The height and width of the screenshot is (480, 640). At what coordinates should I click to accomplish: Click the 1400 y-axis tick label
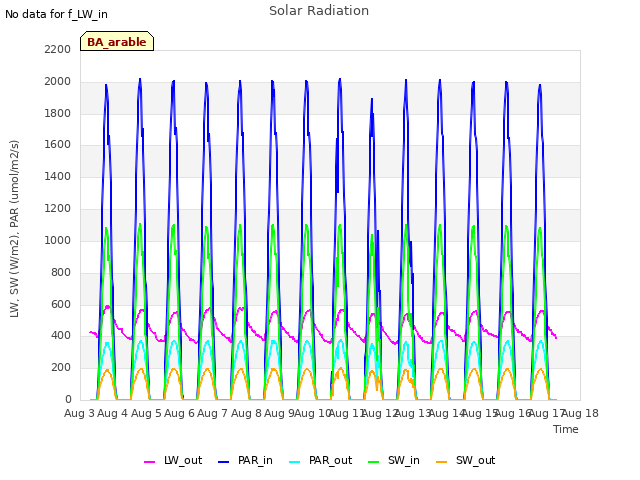(x=58, y=176)
